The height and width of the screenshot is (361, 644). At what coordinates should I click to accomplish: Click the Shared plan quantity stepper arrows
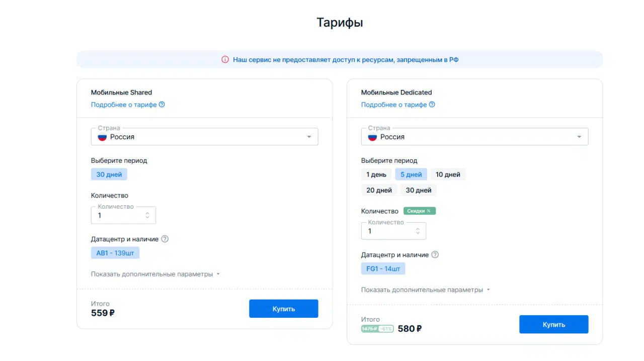point(147,215)
